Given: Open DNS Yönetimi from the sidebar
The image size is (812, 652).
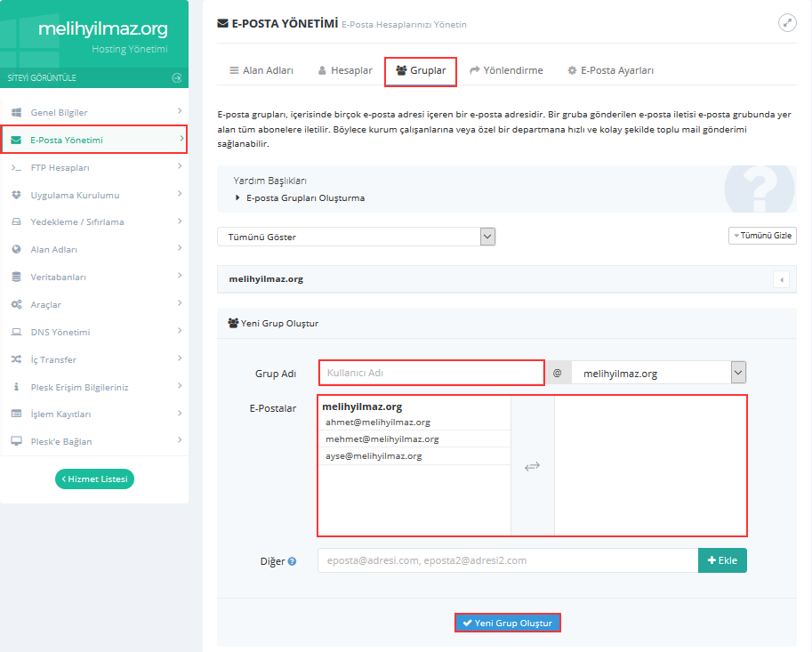Looking at the screenshot, I should (60, 333).
